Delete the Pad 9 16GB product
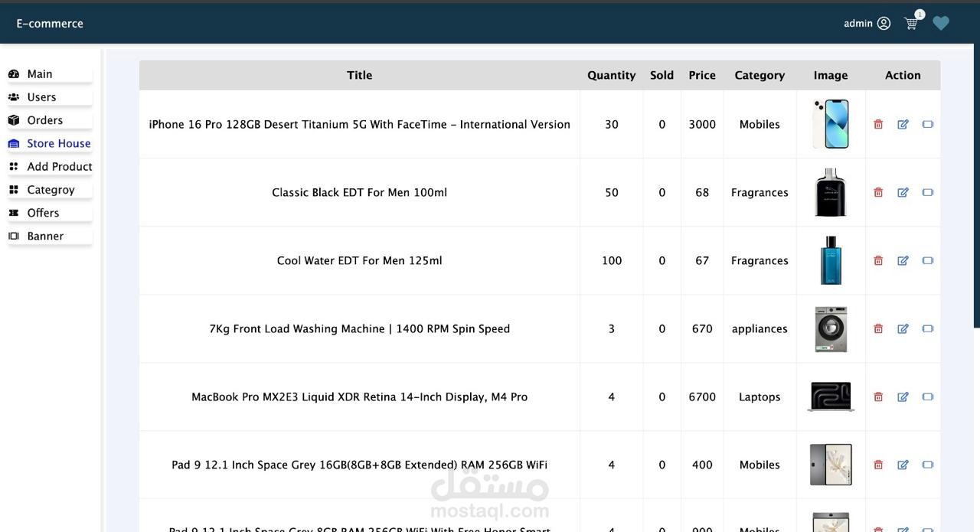The height and width of the screenshot is (532, 980). [878, 465]
